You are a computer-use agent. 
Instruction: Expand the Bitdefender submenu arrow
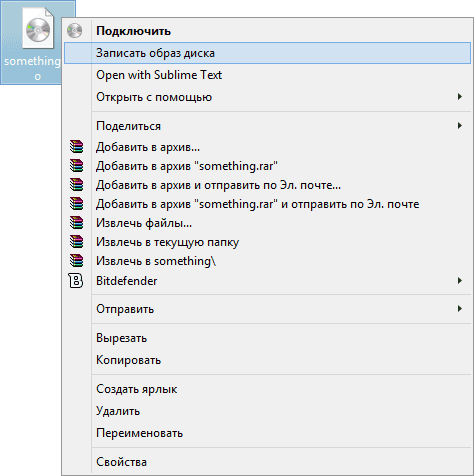[460, 281]
